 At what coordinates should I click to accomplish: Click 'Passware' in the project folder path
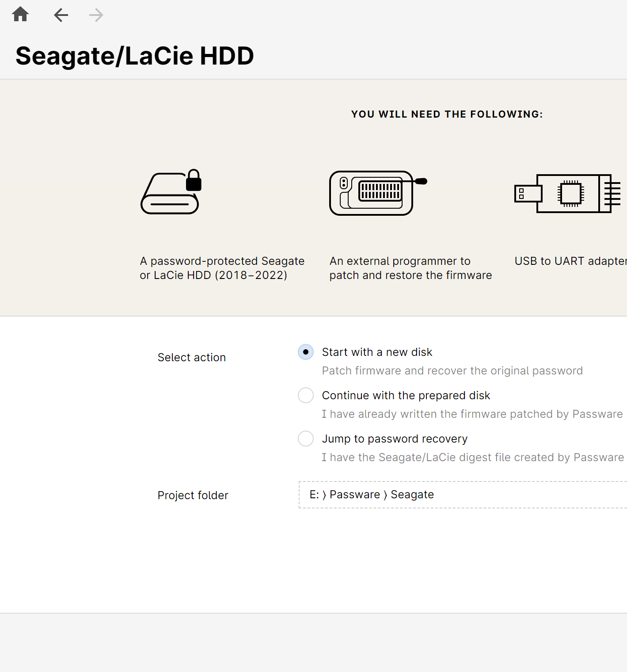click(x=355, y=494)
